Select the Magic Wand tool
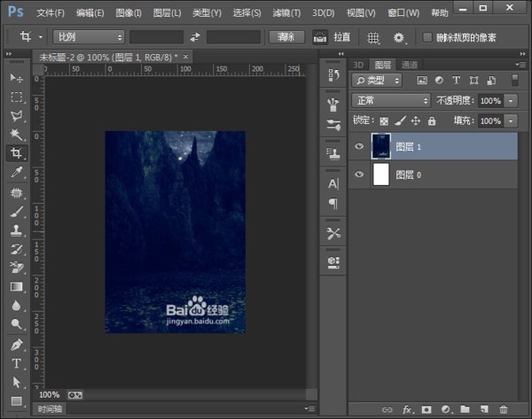Screen dimensions: 532x419 coord(16,135)
